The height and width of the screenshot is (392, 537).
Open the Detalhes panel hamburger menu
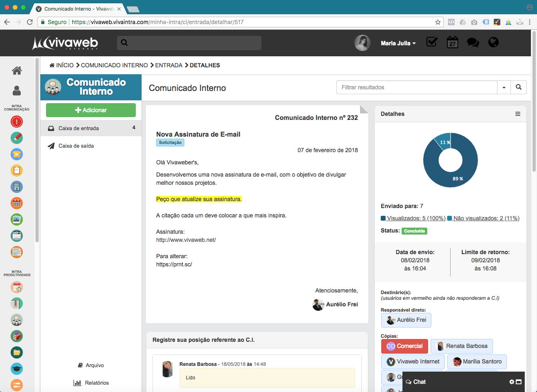517,114
